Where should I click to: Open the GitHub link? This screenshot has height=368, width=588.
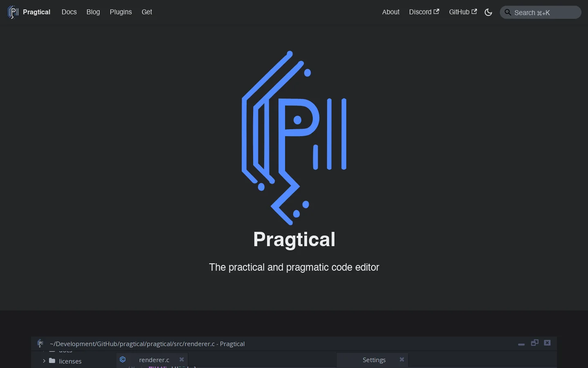[x=463, y=12]
